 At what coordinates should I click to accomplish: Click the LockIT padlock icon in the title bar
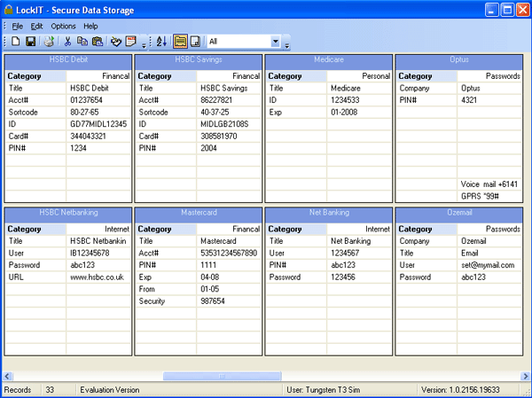[9, 10]
